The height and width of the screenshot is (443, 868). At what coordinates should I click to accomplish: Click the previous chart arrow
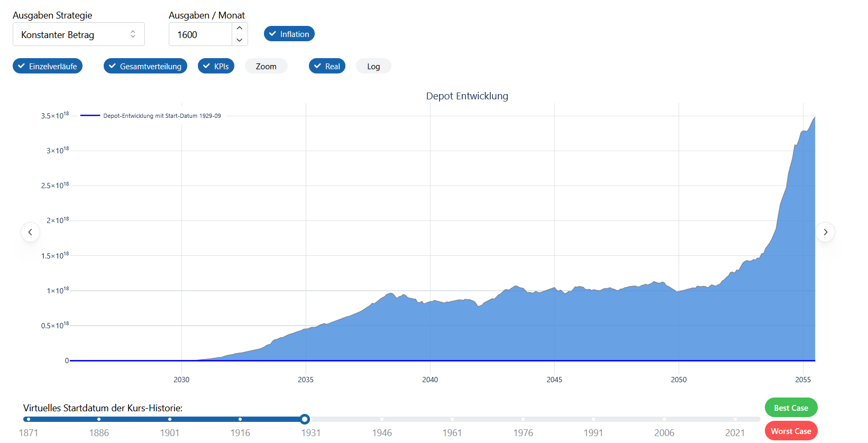(30, 232)
